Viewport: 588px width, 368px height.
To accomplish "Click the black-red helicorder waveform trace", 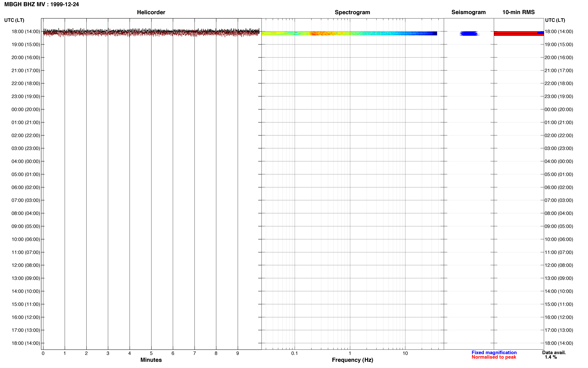I will tap(151, 32).
